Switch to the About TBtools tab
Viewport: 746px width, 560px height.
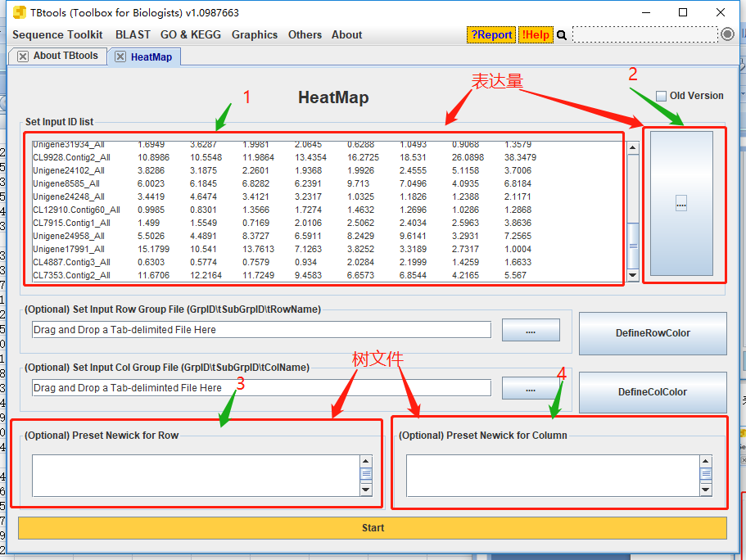click(x=66, y=56)
